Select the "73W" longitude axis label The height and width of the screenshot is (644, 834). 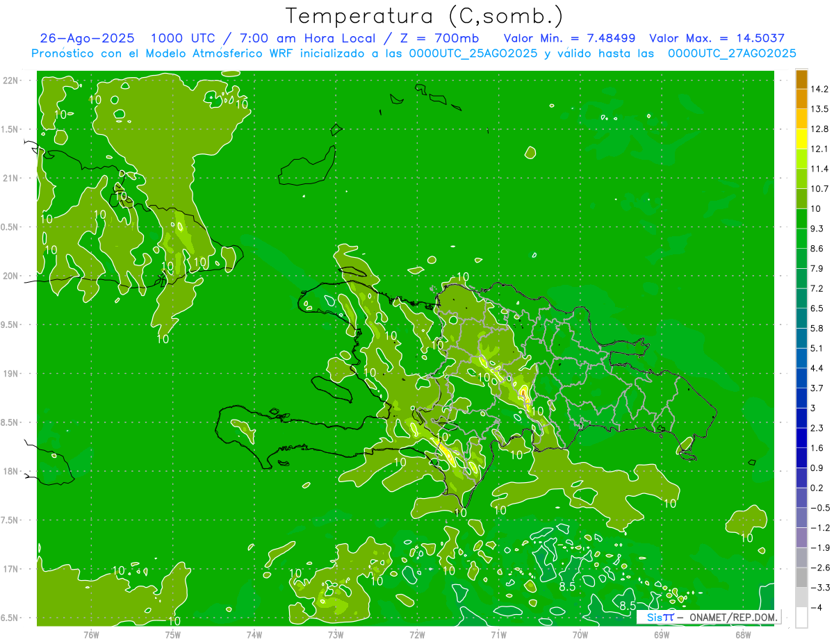[336, 634]
